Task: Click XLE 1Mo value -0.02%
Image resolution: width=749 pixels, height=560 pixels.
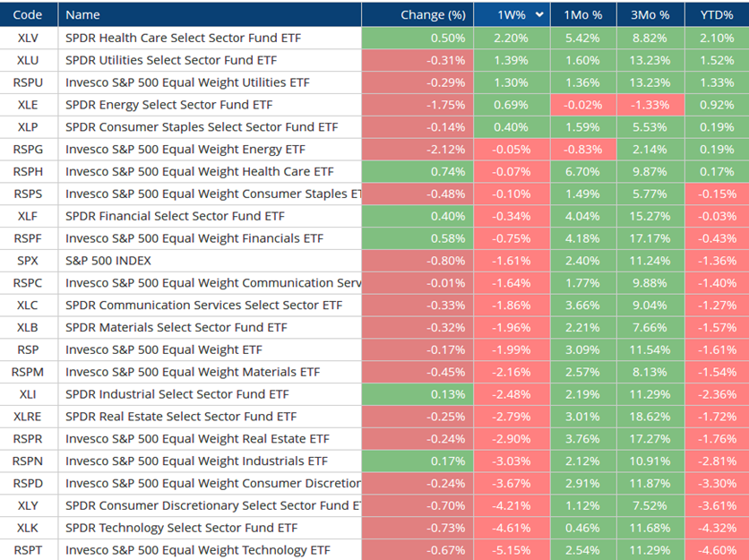Action: tap(582, 105)
